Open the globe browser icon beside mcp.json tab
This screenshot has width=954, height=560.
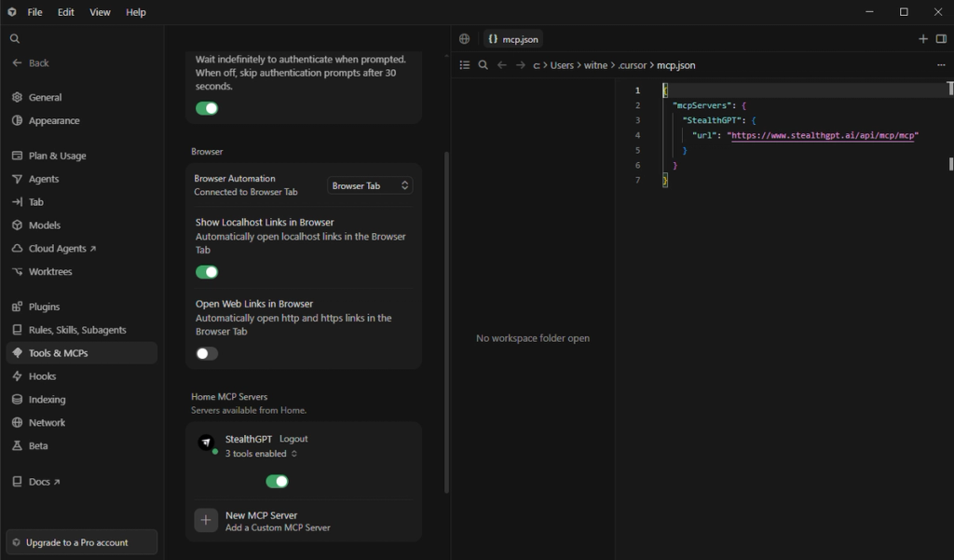[464, 39]
